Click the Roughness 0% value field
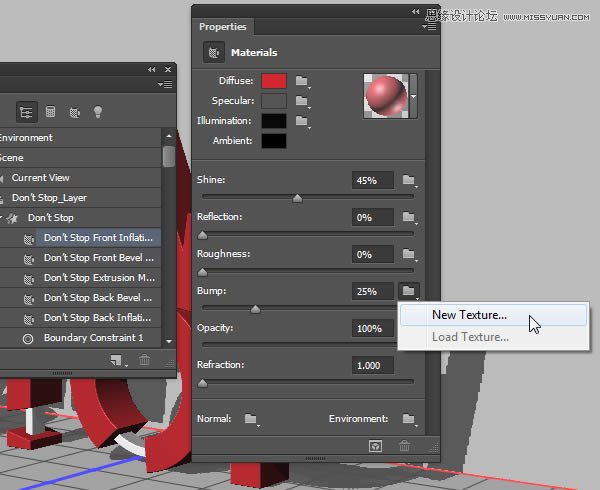The height and width of the screenshot is (490, 600). [x=373, y=254]
